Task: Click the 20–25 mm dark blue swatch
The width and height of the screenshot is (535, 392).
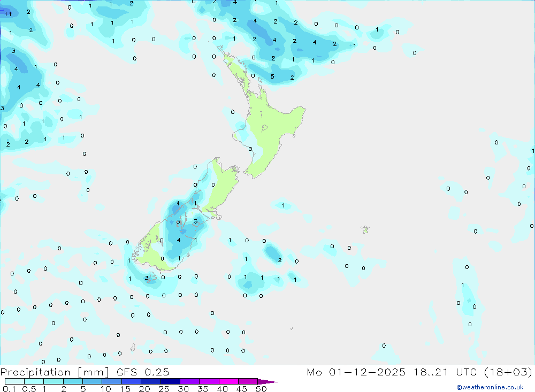Action: [x=151, y=381]
